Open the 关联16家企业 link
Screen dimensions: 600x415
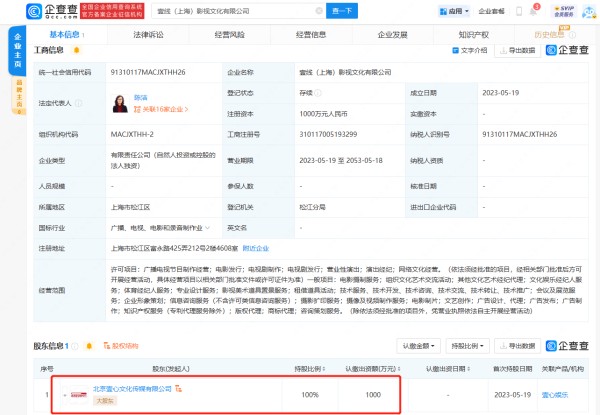pos(161,109)
